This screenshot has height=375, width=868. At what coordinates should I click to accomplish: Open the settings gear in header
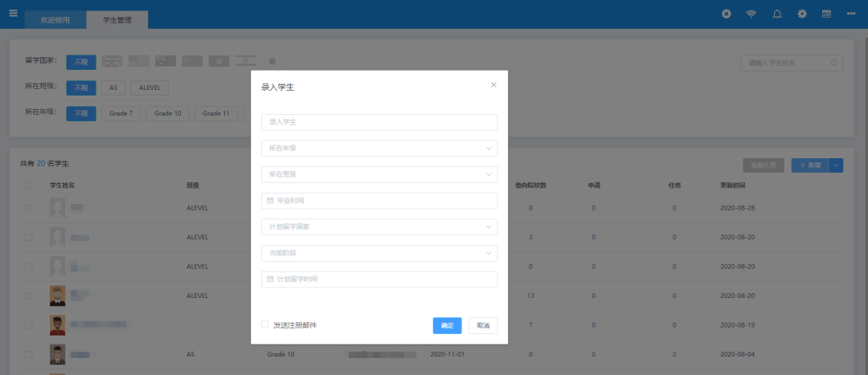(x=802, y=14)
